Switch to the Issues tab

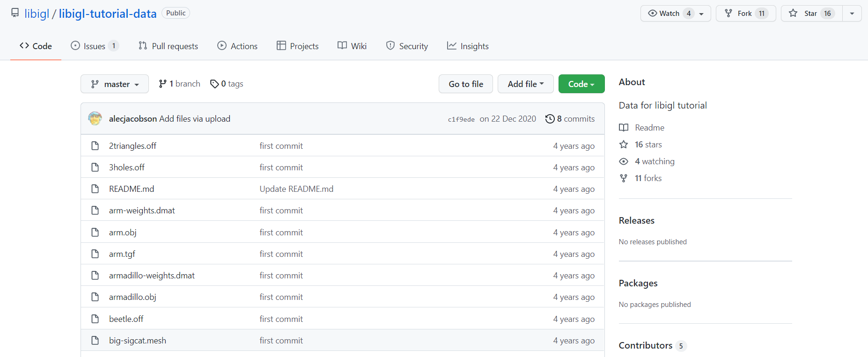(94, 46)
